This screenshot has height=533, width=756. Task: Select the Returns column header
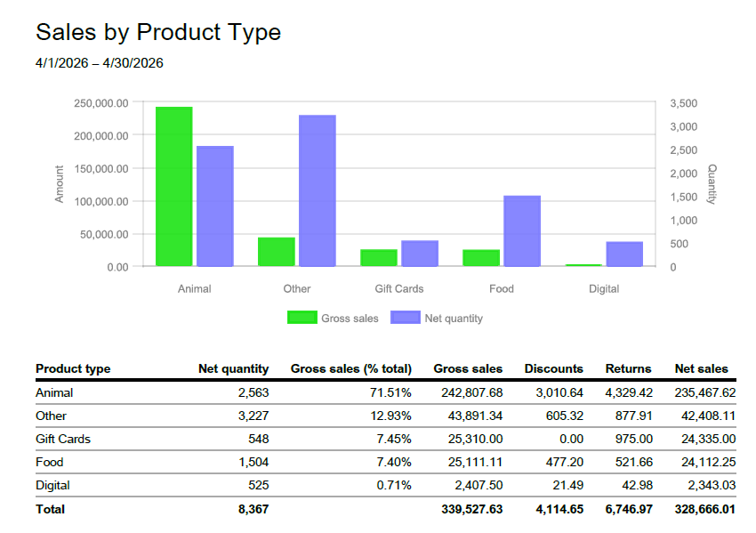(x=628, y=368)
